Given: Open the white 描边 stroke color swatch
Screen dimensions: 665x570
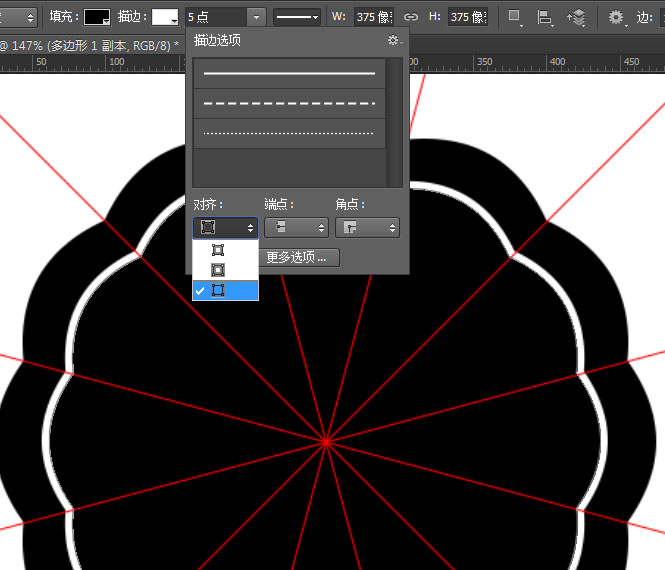Looking at the screenshot, I should (165, 17).
